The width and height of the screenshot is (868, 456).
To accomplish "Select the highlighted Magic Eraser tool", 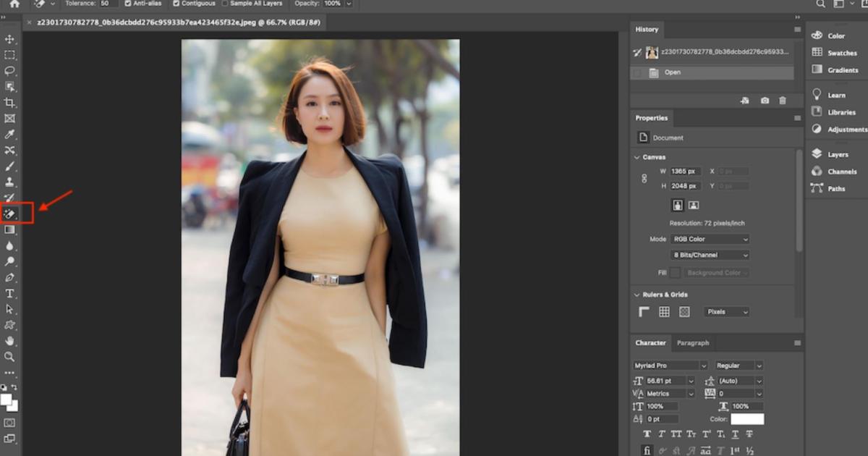I will tap(10, 214).
